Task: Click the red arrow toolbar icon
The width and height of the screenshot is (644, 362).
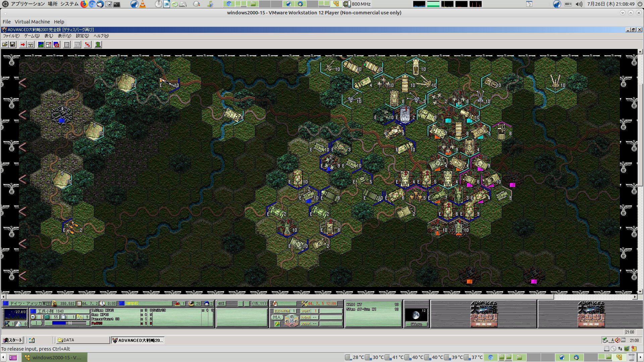Action: [22, 45]
